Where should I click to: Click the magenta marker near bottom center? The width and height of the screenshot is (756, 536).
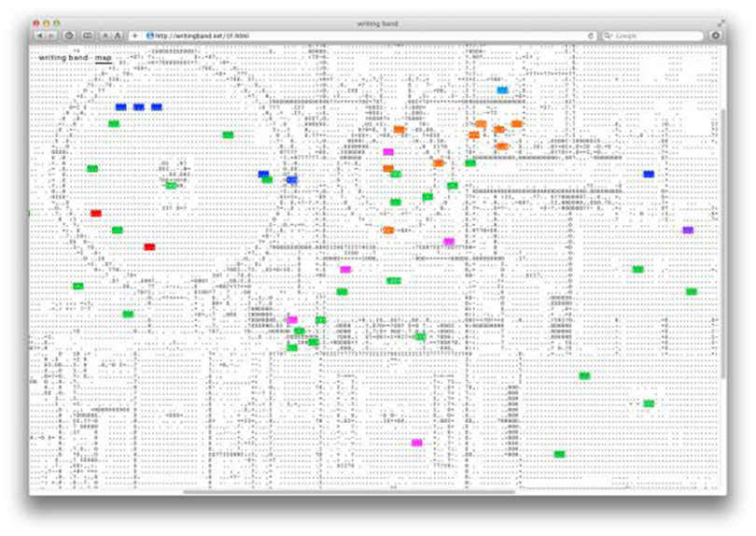416,443
